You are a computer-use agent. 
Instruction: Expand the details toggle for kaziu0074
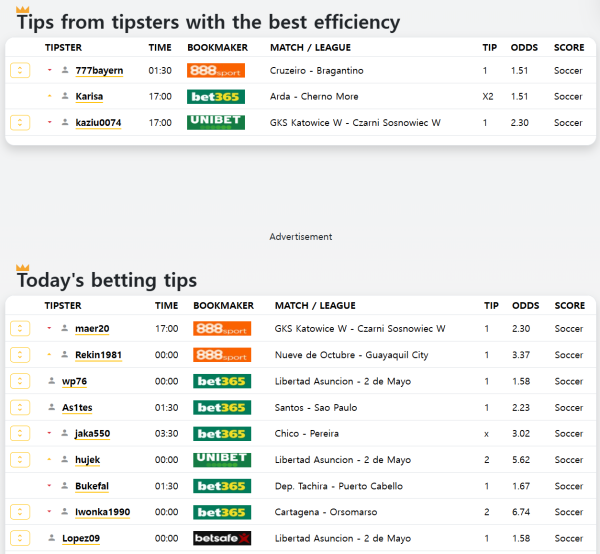pyautogui.click(x=19, y=122)
